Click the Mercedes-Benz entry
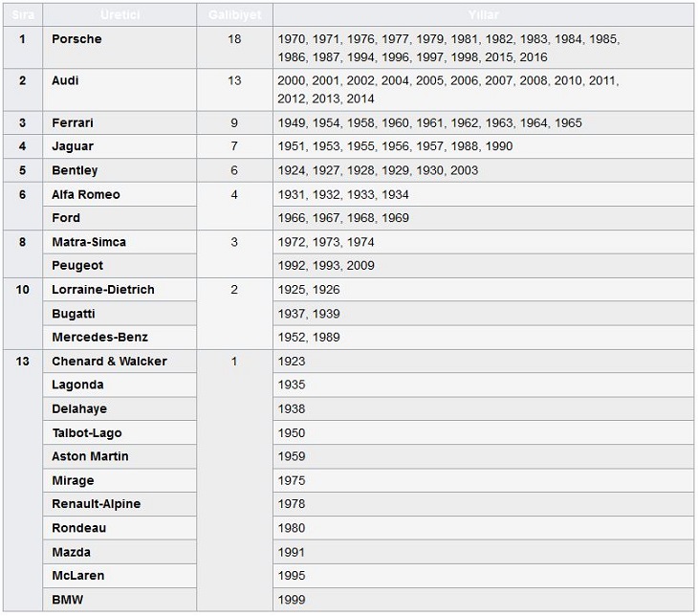 point(99,337)
